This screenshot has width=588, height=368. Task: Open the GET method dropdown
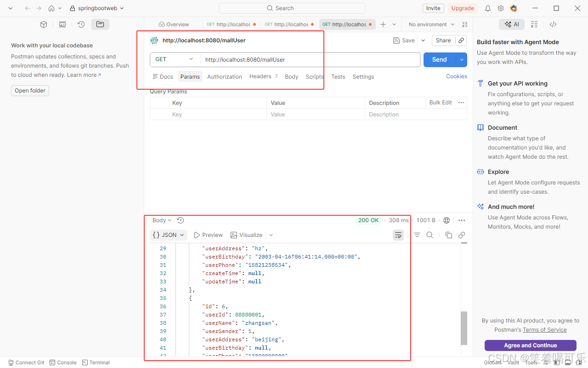pos(175,59)
